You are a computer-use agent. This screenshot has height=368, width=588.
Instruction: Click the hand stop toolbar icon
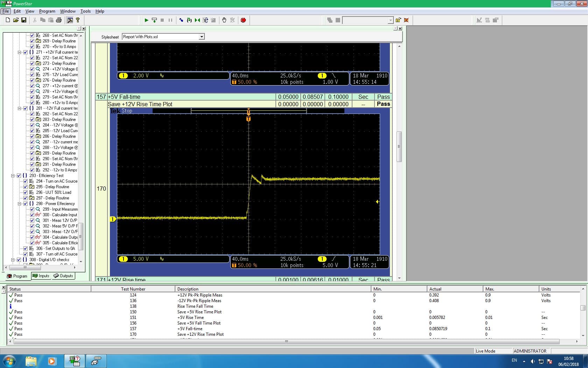coord(224,20)
